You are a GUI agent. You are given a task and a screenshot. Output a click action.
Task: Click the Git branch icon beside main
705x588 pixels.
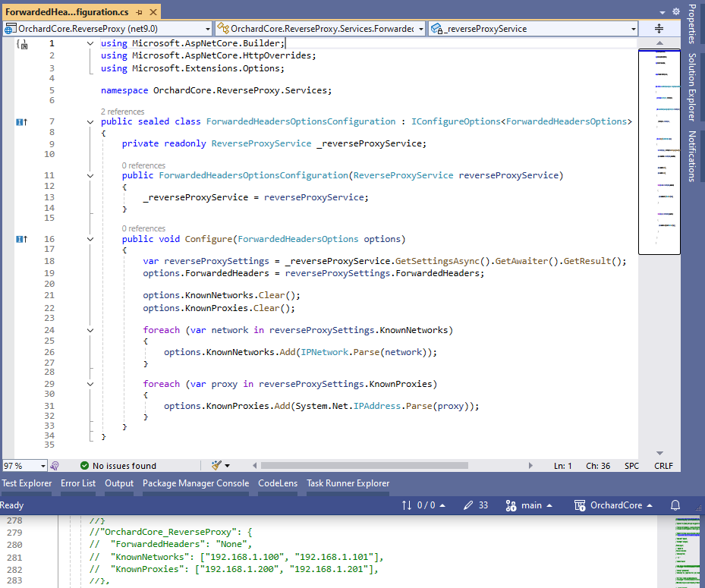tap(511, 506)
